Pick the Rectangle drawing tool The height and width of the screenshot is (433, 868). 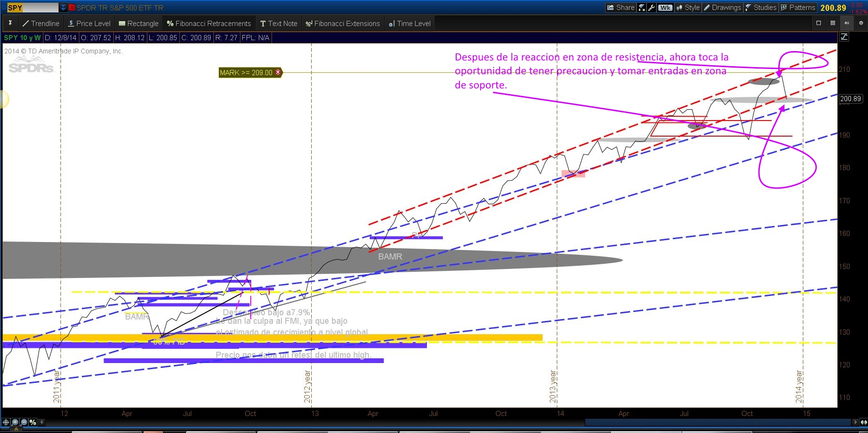pyautogui.click(x=138, y=24)
